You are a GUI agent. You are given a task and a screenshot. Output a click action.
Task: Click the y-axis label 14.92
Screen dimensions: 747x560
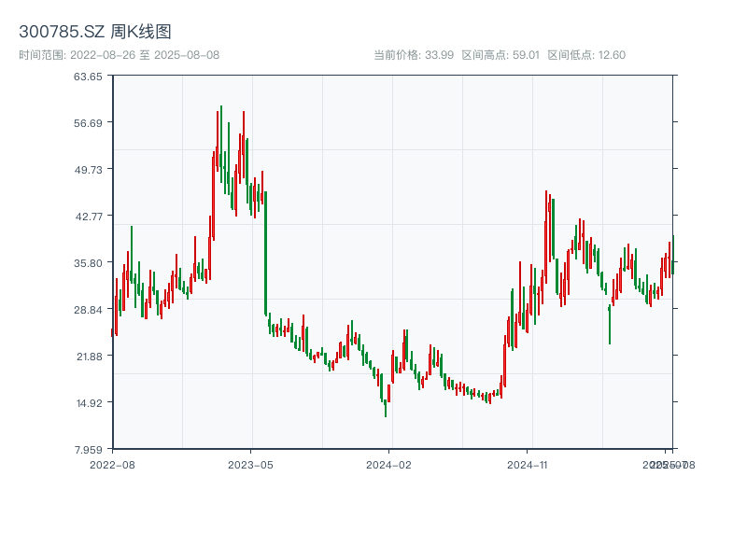tap(90, 403)
